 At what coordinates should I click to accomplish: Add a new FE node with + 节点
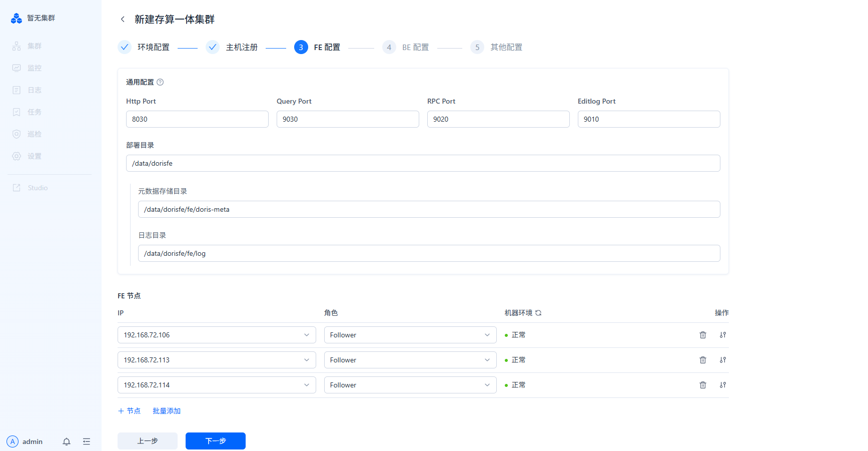point(129,411)
